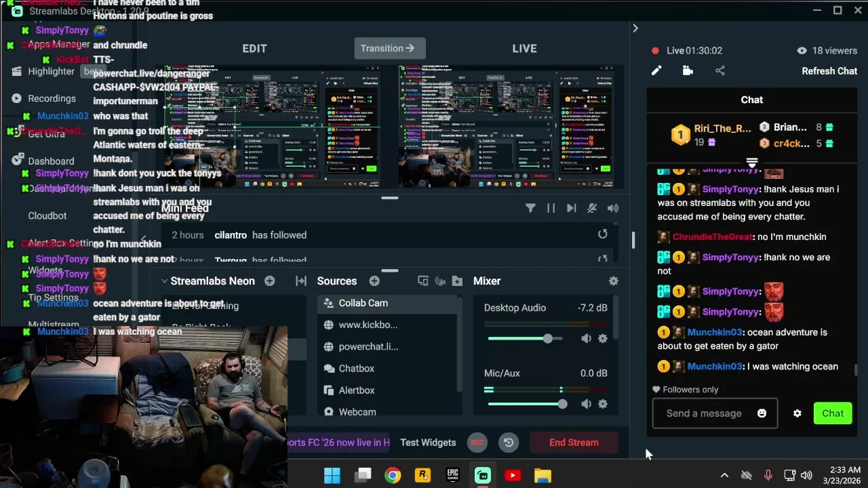Screen dimensions: 868x488
Task: Select the Chat tab header
Action: click(751, 100)
